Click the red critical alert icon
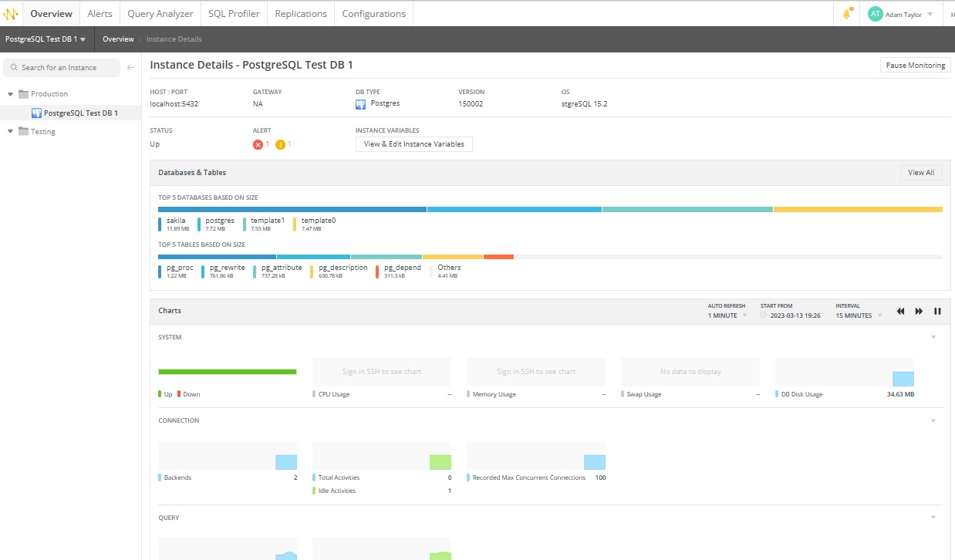The width and height of the screenshot is (955, 560). pyautogui.click(x=258, y=144)
